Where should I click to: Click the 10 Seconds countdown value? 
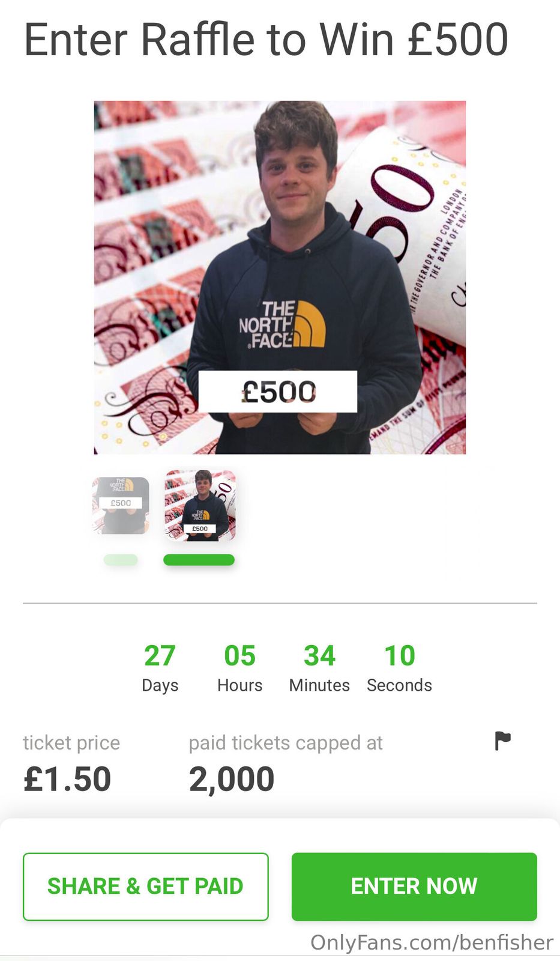tap(399, 656)
